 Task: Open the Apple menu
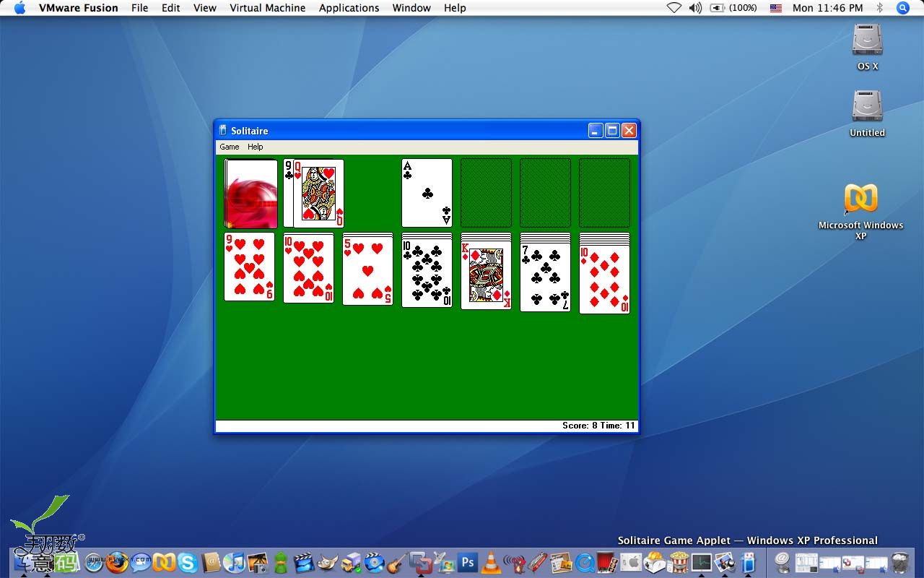point(19,8)
